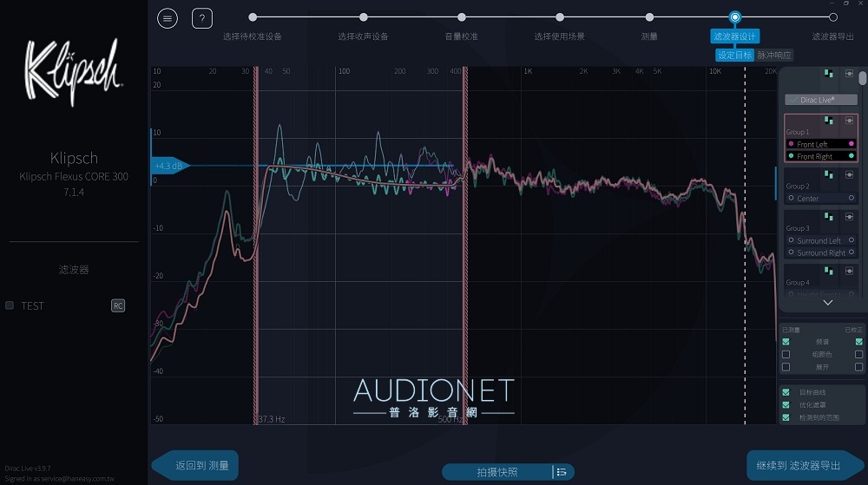Click the dashed vertical frequency marker
Viewport: 868px width, 485px height.
click(x=745, y=246)
